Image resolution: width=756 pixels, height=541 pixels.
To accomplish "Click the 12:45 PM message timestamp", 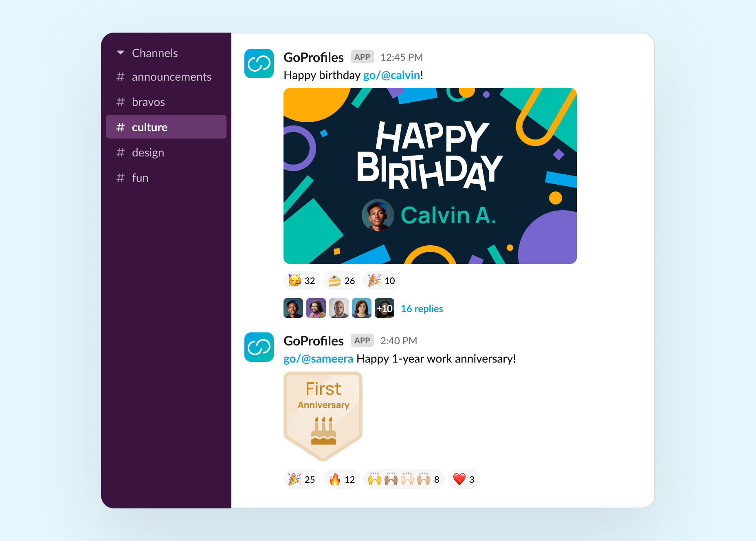I will click(402, 57).
